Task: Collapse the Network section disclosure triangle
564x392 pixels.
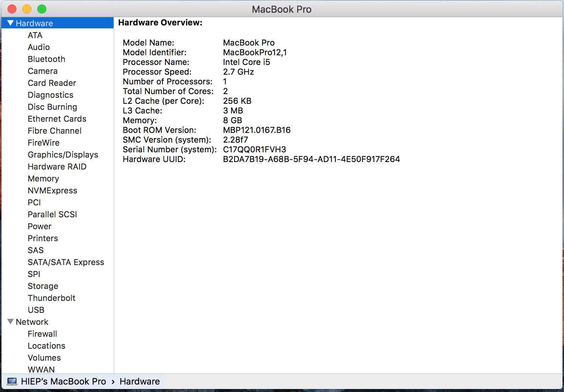Action: click(10, 322)
